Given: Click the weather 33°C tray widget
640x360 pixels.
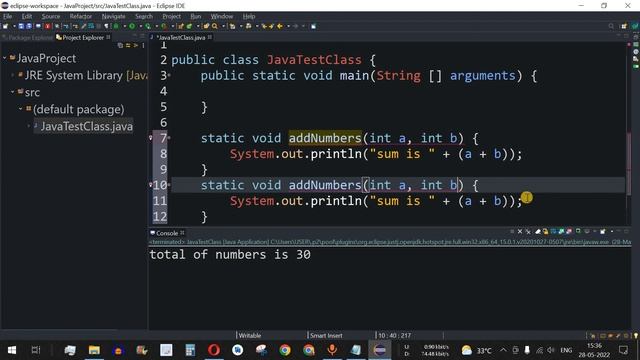Looking at the screenshot, I should [476, 350].
